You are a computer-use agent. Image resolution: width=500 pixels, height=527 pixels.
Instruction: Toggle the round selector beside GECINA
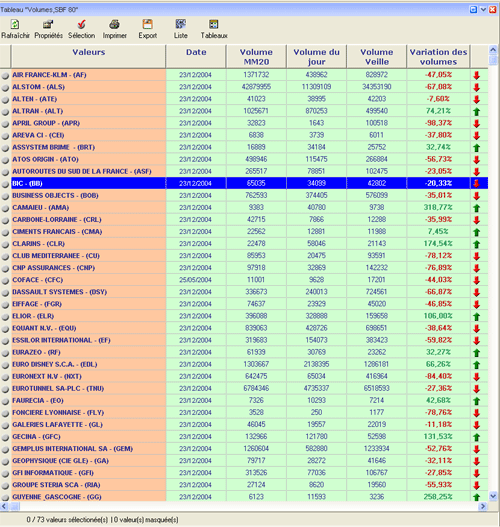pyautogui.click(x=5, y=438)
